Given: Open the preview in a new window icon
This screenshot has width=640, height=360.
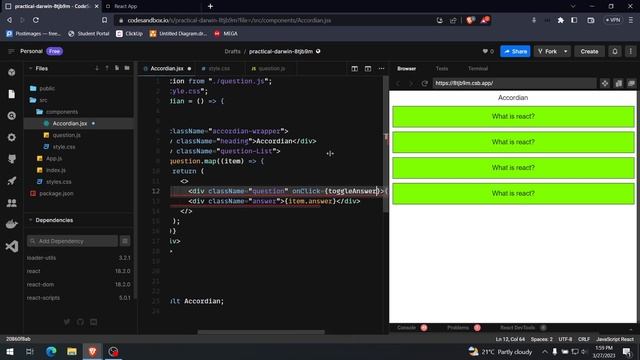Looking at the screenshot, I should [631, 83].
